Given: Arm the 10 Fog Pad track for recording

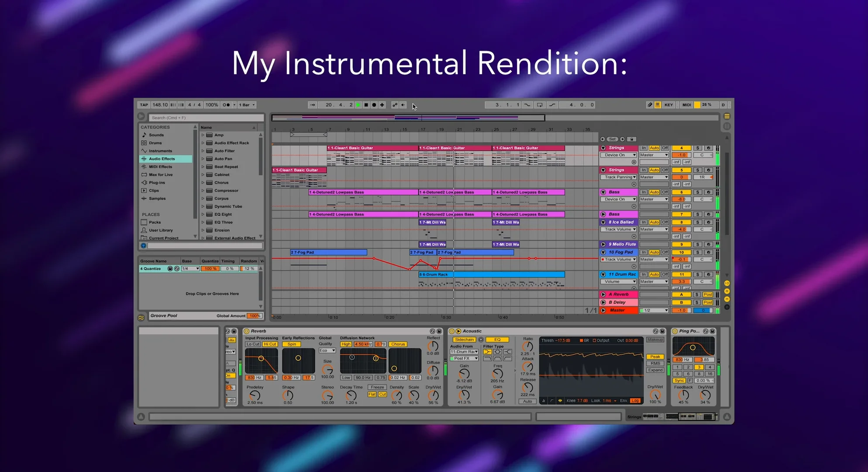Looking at the screenshot, I should [708, 253].
